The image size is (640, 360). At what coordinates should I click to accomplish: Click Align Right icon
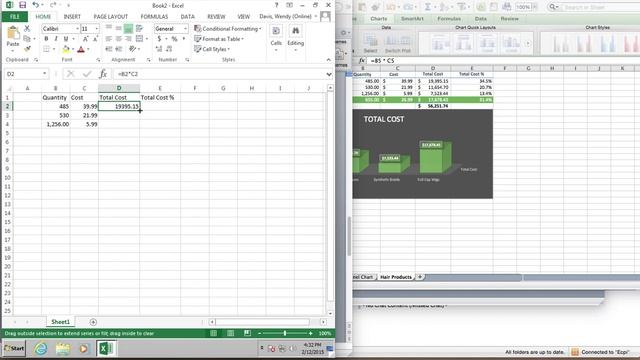128,39
